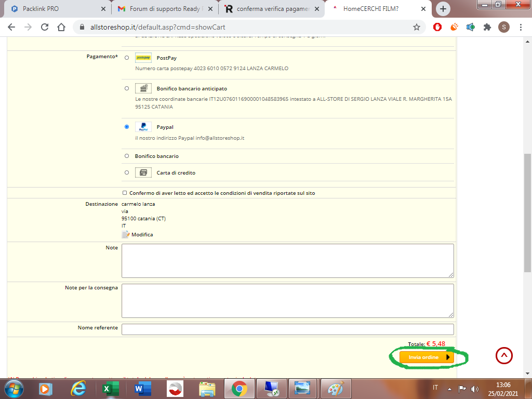This screenshot has height=399, width=532.
Task: Select the Bonifico bancario radio button
Action: 127,156
